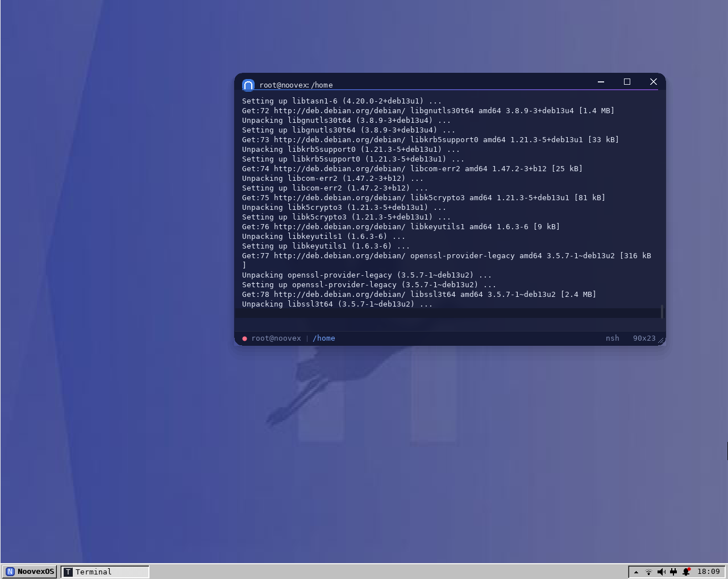Screen dimensions: 728x579
Task: Expand the hidden system tray icons arrow
Action: pyautogui.click(x=636, y=572)
